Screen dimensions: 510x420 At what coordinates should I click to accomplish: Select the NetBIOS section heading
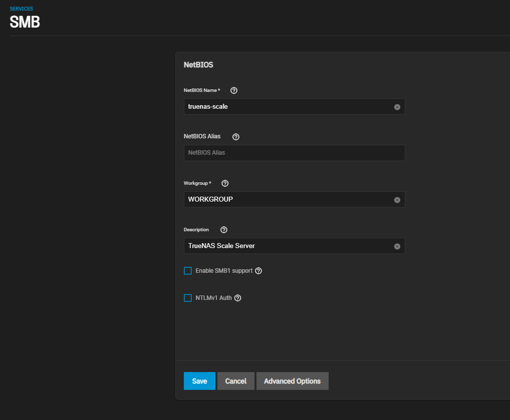tap(198, 65)
